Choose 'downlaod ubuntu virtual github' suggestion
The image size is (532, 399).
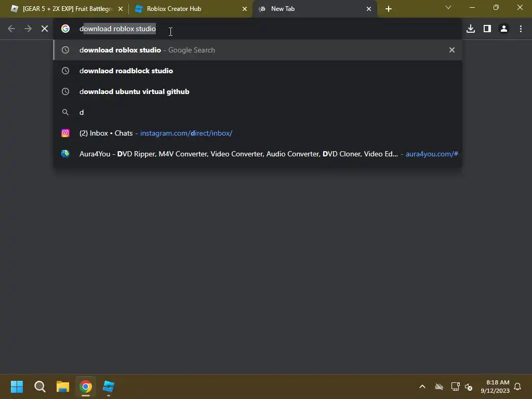point(258,91)
